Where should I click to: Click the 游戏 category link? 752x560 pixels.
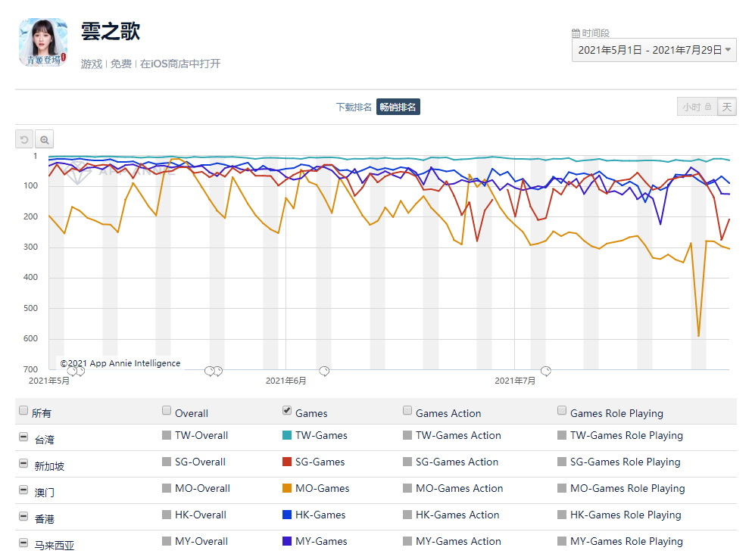[x=91, y=64]
